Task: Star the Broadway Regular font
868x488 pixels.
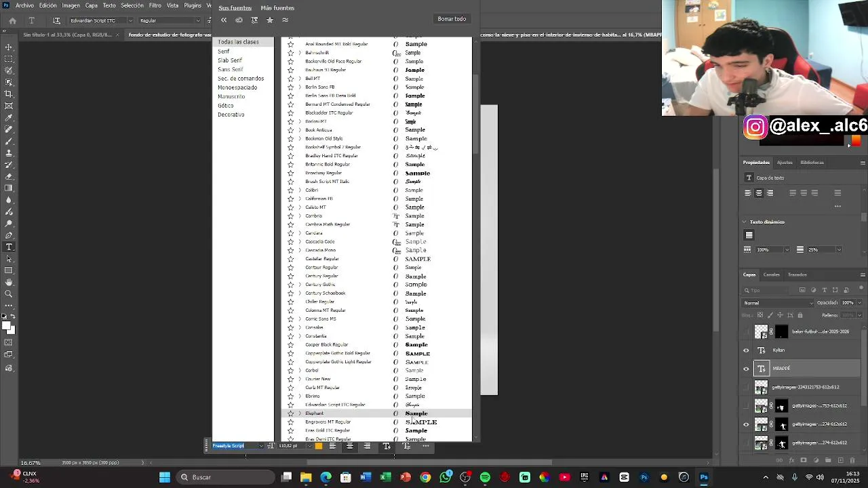Action: (291, 173)
